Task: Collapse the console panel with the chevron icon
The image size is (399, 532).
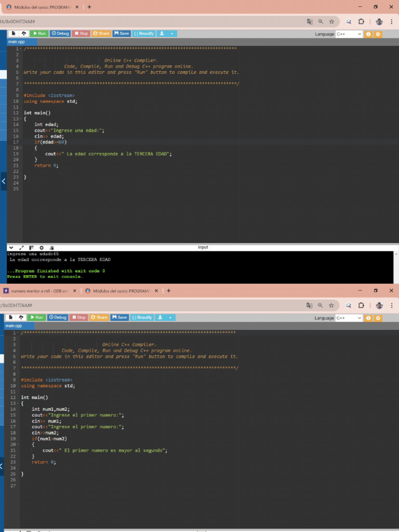Action: click(11, 247)
